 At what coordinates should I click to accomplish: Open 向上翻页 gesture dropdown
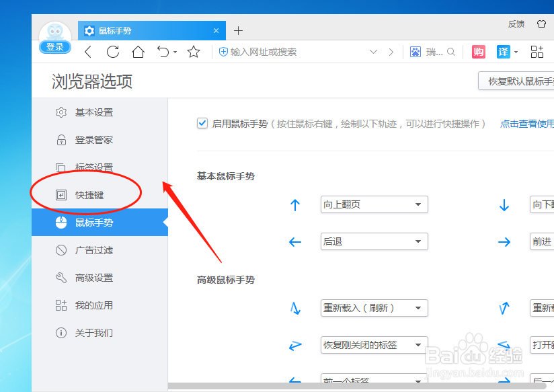374,204
